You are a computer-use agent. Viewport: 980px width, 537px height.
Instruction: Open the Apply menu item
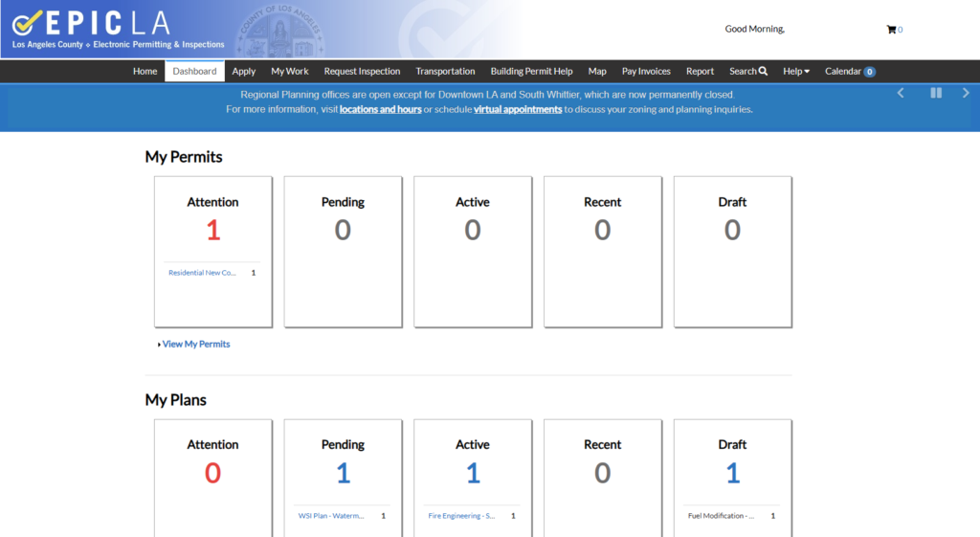pyautogui.click(x=244, y=71)
